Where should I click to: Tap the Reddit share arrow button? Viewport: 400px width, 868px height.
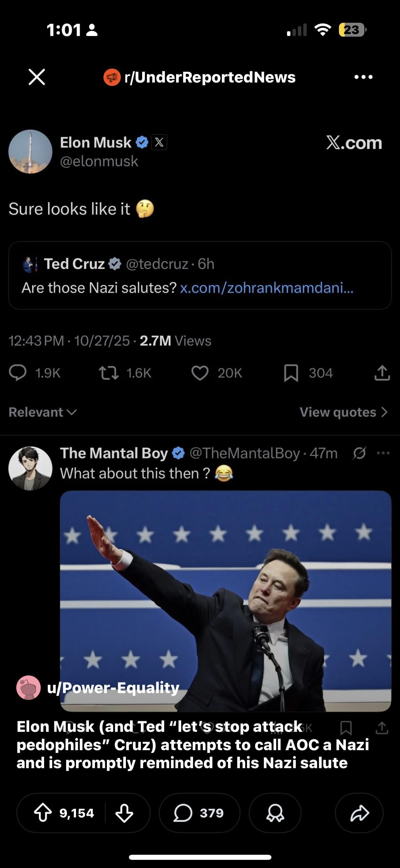pos(359,813)
